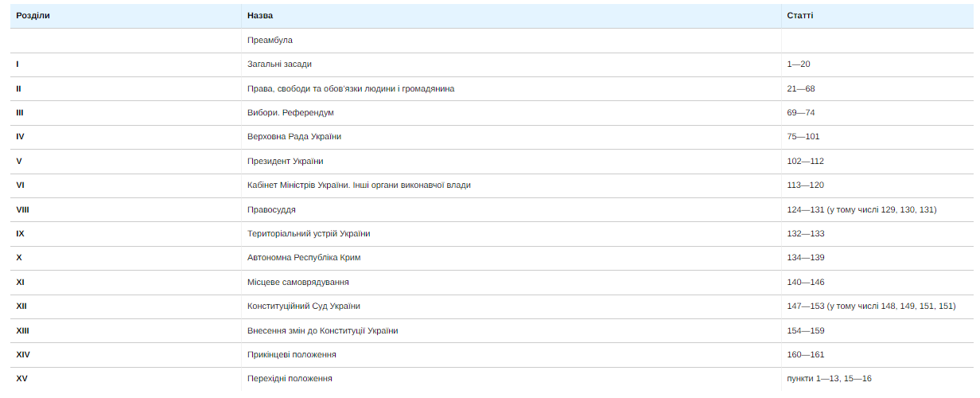Click articles range '154—159'
Screen dimensions: 980x398
(806, 331)
